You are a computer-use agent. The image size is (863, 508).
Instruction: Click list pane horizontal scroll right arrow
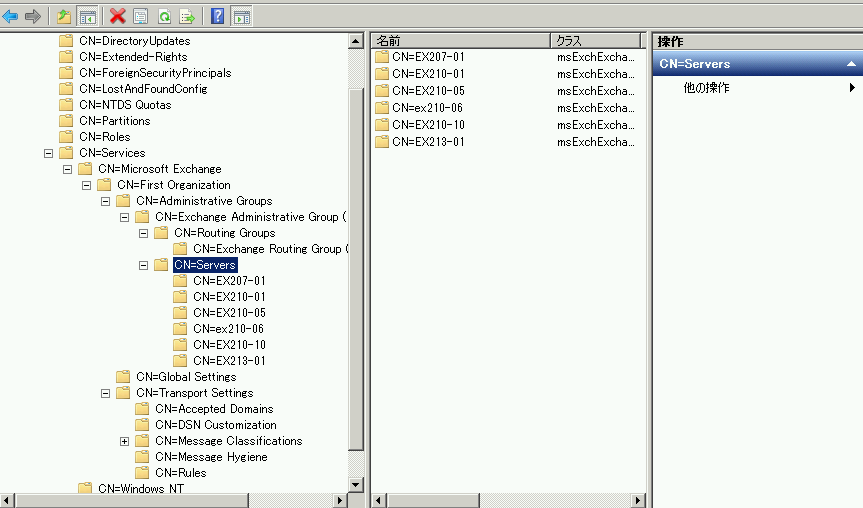(x=637, y=500)
